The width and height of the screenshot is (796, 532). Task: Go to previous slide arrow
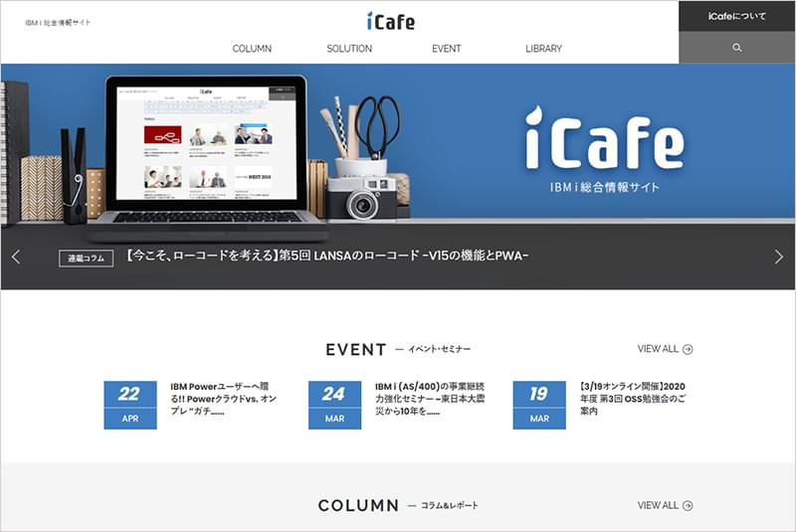click(16, 257)
